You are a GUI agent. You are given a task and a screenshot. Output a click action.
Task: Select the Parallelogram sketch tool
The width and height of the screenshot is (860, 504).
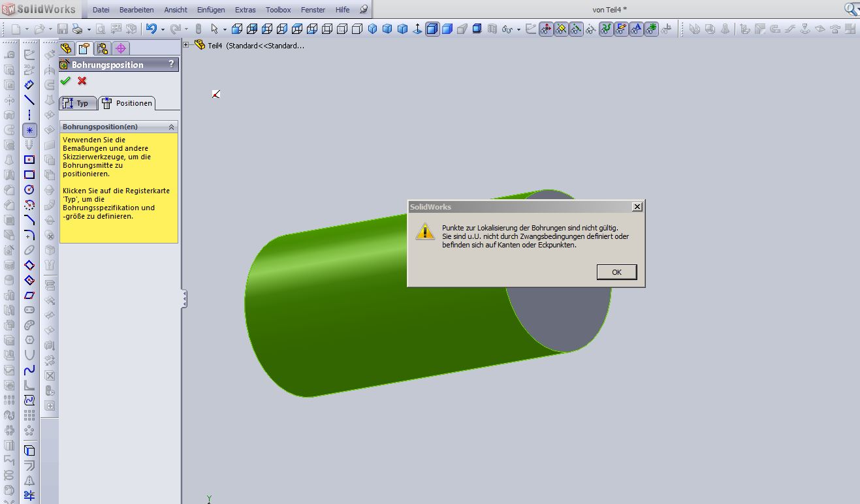(x=29, y=295)
